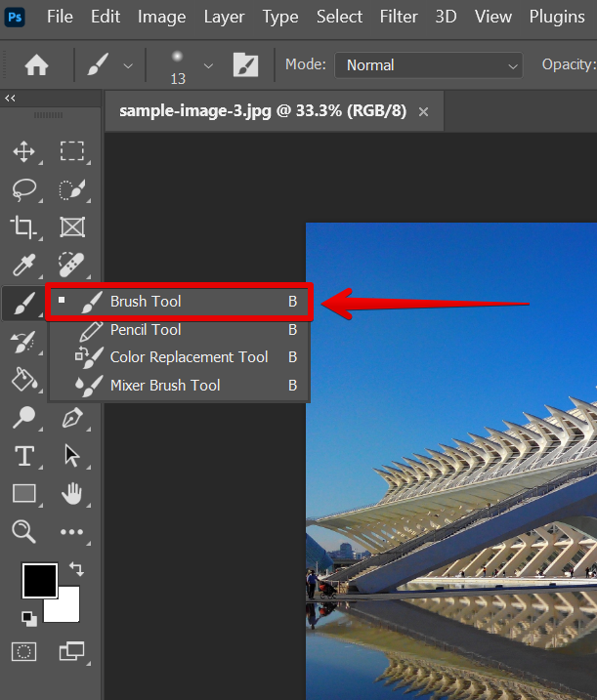This screenshot has height=700, width=597.
Task: Select the Crop tool
Action: (23, 227)
